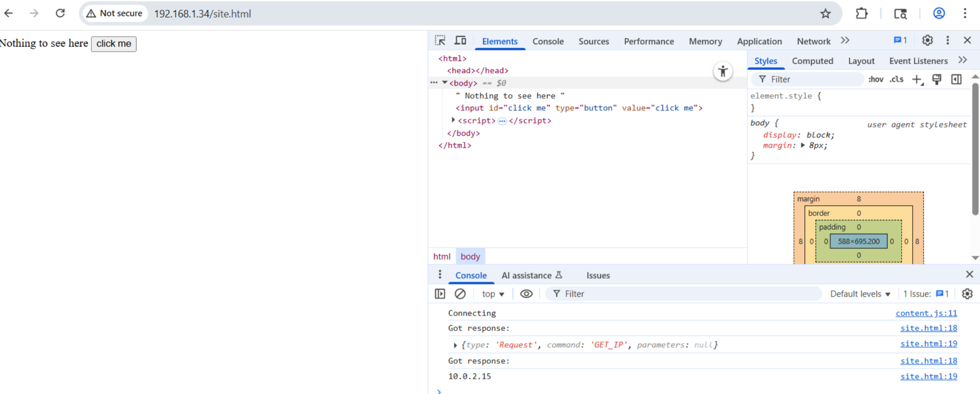Select the html breadcrumb
The height and width of the screenshot is (394, 980).
(441, 256)
